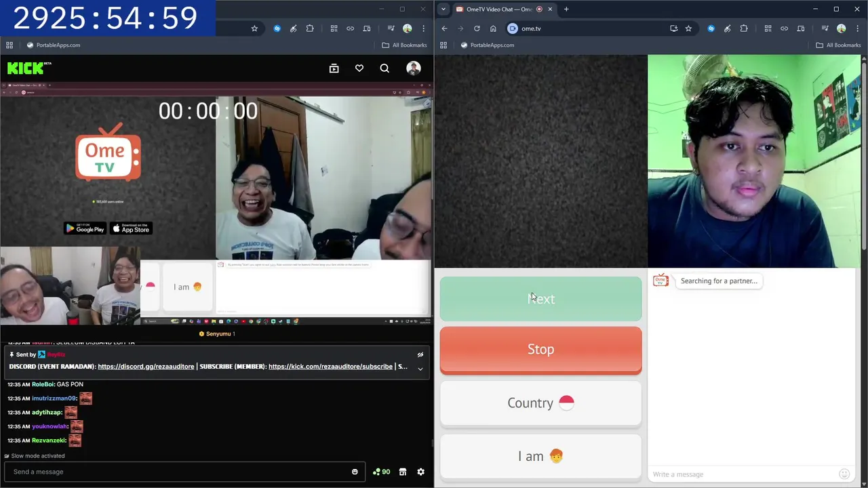The image size is (868, 488).
Task: Open PortableApps.com bookmark in OmeTV window
Action: point(488,45)
